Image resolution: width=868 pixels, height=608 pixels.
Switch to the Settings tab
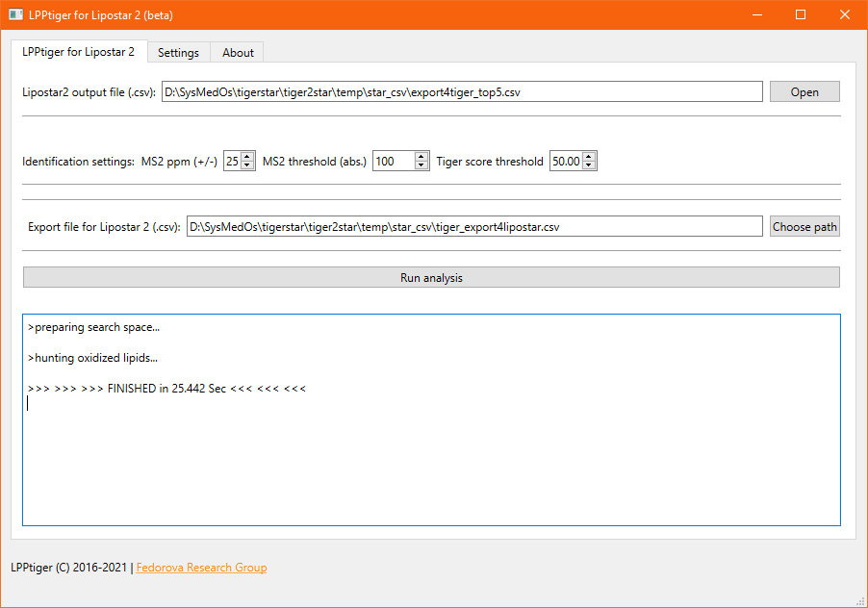coord(178,53)
